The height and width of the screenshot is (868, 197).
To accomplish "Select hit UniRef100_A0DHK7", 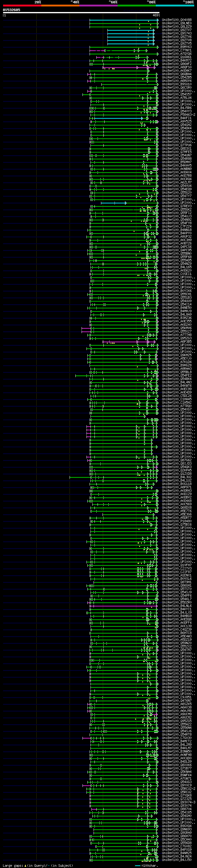I will coord(177,71).
